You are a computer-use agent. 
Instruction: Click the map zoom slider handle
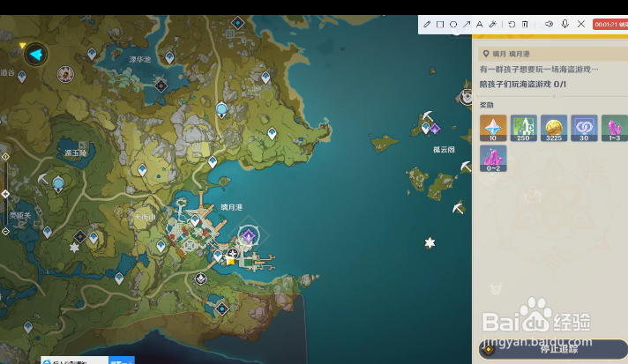click(5, 194)
